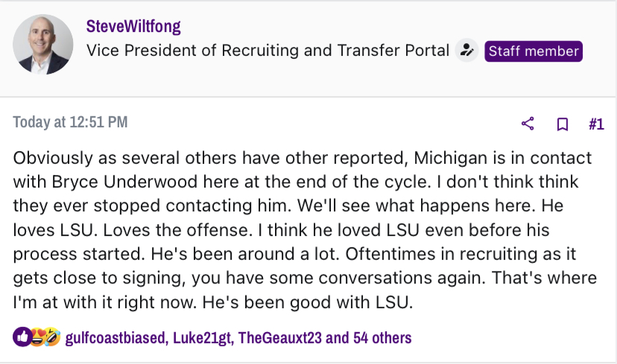
Task: Click the heart-eyes Love reaction emoji
Action: (x=35, y=337)
